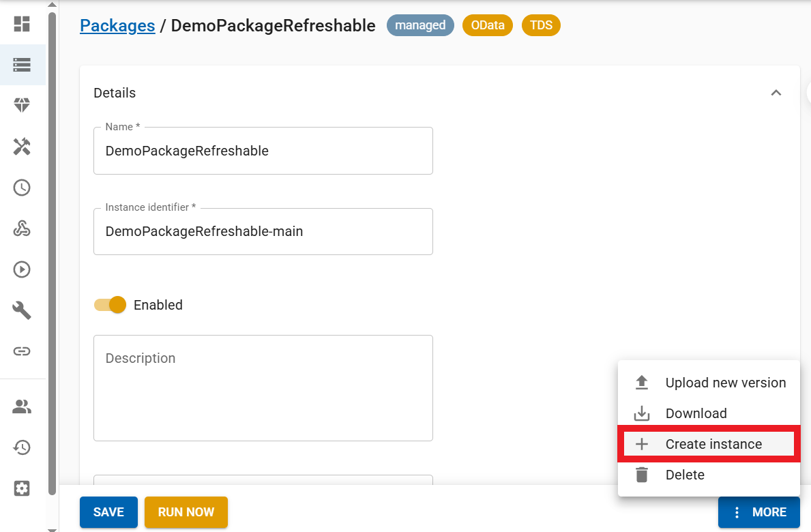Click the wrench icon in sidebar
Viewport: 811px width, 532px height.
pos(22,311)
